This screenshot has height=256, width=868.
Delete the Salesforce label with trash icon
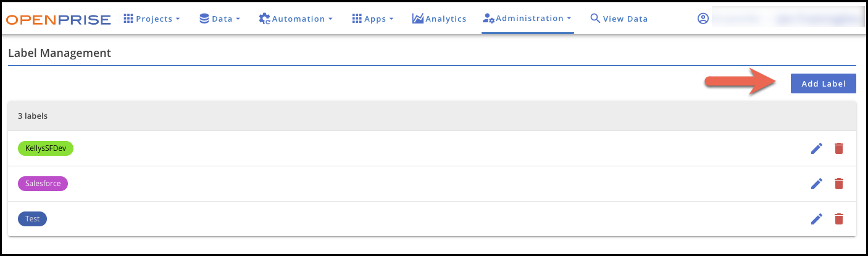pyautogui.click(x=838, y=184)
